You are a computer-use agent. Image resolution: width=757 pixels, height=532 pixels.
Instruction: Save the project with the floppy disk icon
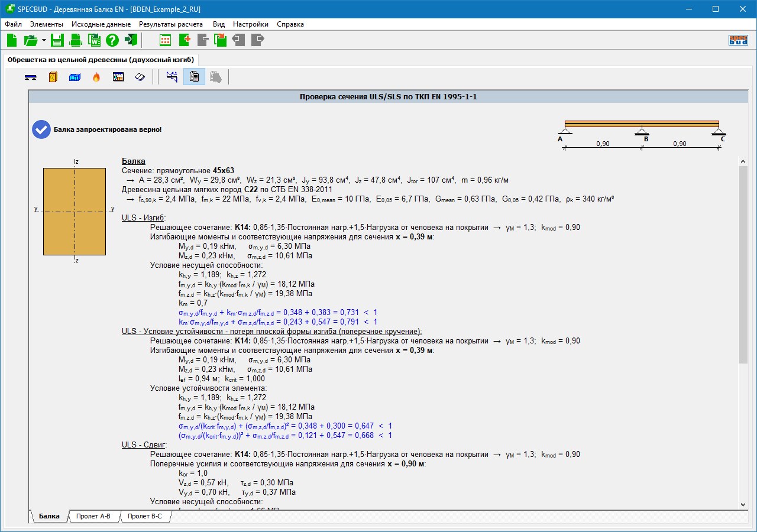pos(57,40)
